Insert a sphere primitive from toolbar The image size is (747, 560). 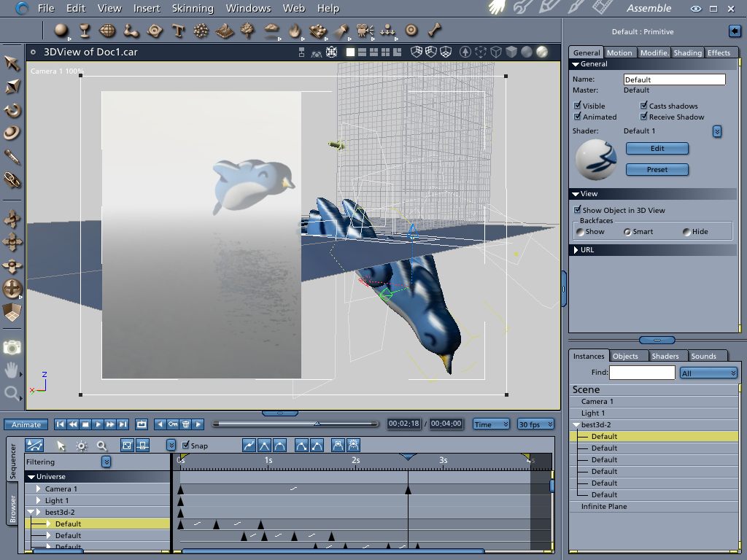tap(61, 31)
